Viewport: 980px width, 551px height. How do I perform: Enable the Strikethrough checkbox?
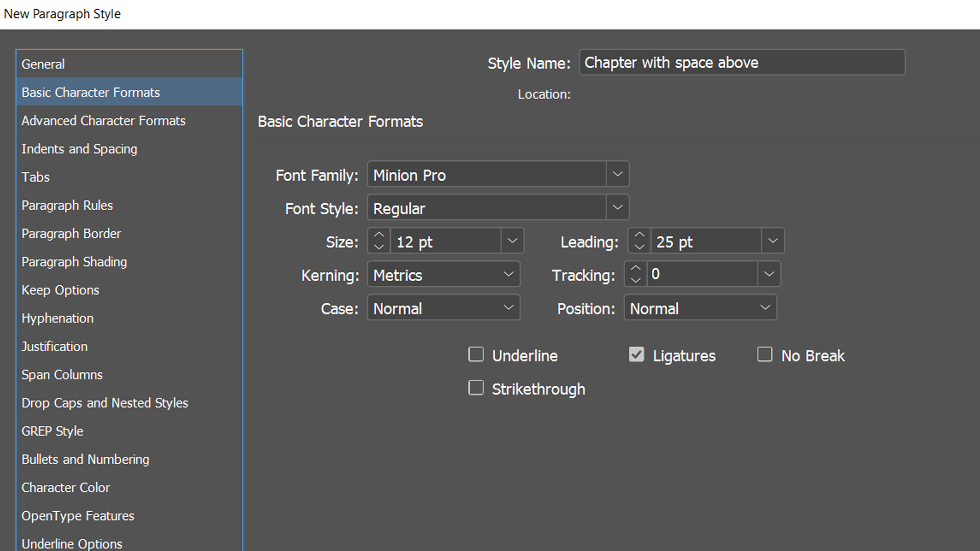[475, 388]
